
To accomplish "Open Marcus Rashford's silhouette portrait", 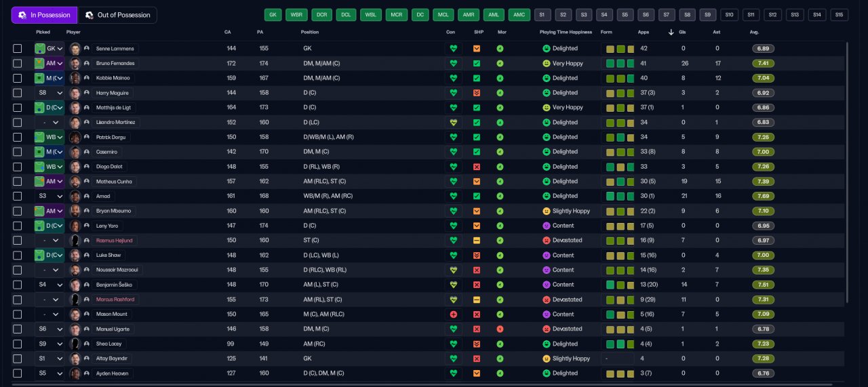I will (75, 300).
